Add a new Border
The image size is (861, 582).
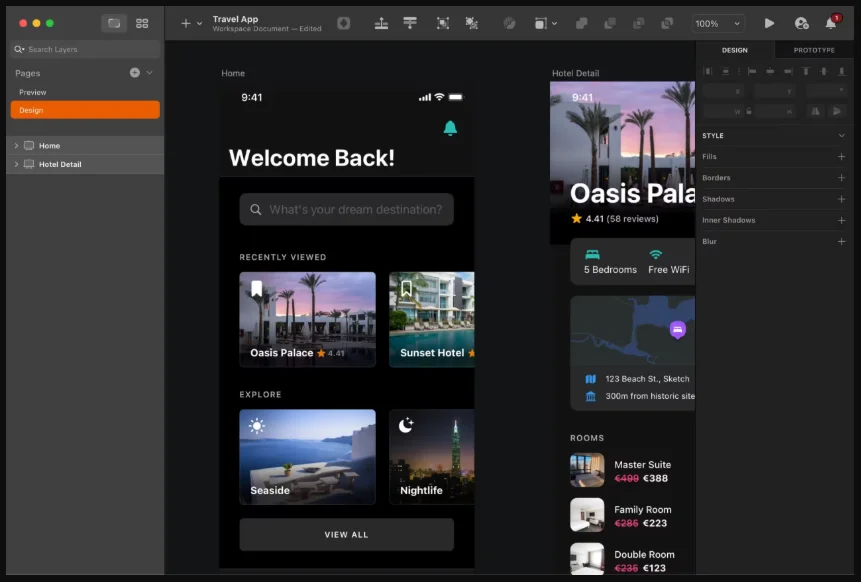pyautogui.click(x=841, y=178)
